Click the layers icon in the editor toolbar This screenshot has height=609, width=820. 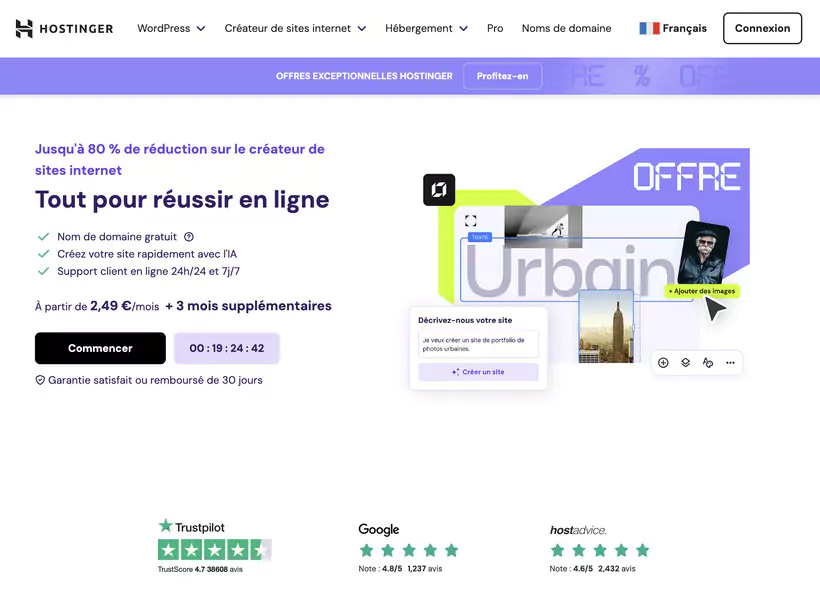[x=685, y=363]
